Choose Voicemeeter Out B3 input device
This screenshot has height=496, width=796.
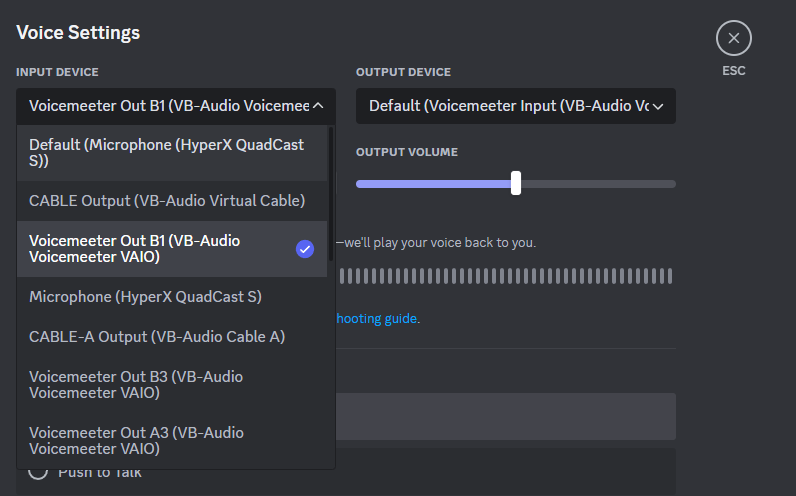click(x=136, y=385)
